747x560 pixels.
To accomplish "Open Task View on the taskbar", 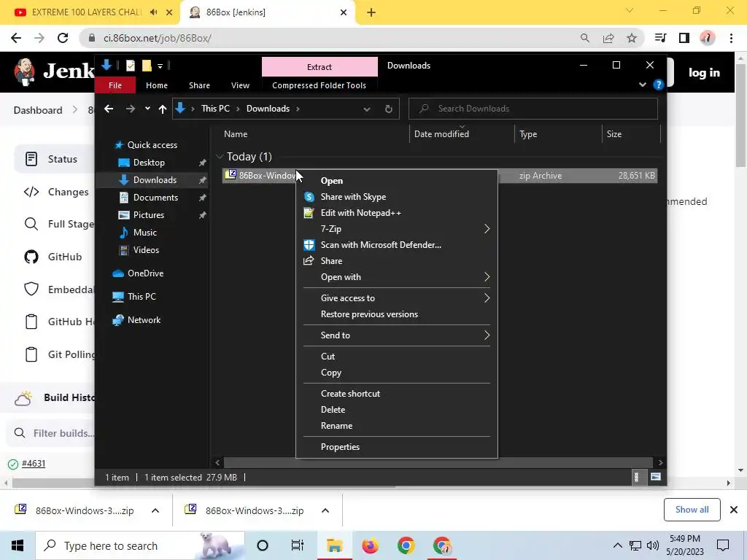I will click(298, 545).
